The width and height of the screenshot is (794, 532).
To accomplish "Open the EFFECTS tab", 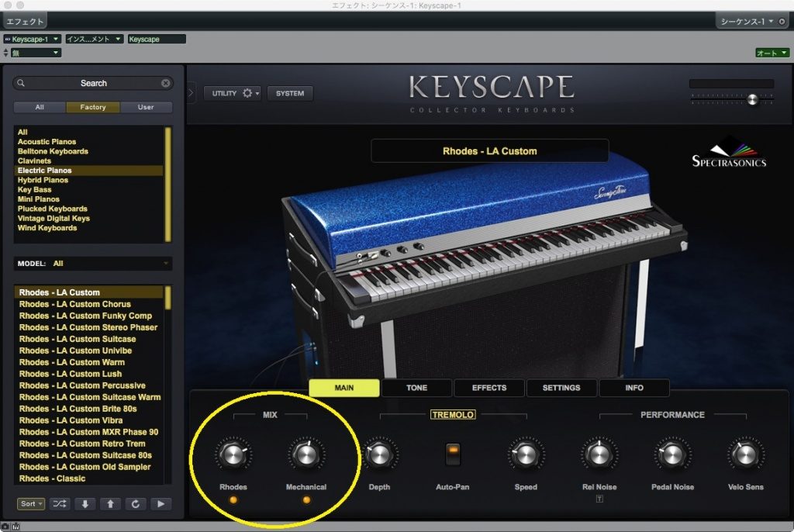I will click(489, 388).
